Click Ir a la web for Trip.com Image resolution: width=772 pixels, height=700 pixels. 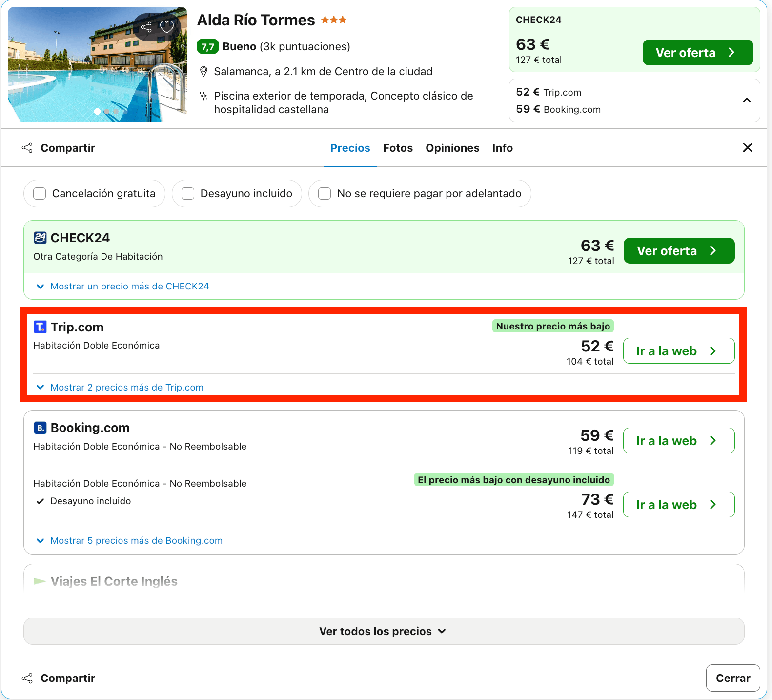(679, 351)
